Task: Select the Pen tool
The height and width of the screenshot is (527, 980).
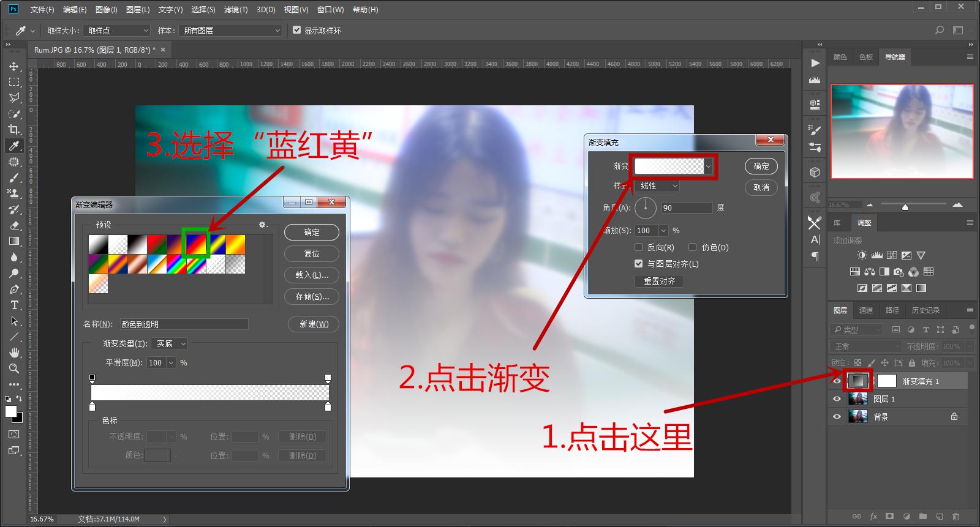Action: 13,289
